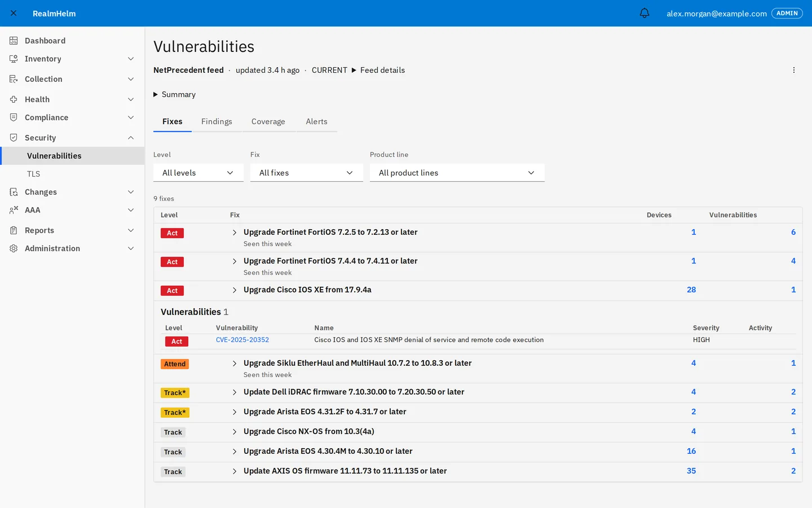
Task: Open the All fixes dropdown
Action: [x=307, y=173]
